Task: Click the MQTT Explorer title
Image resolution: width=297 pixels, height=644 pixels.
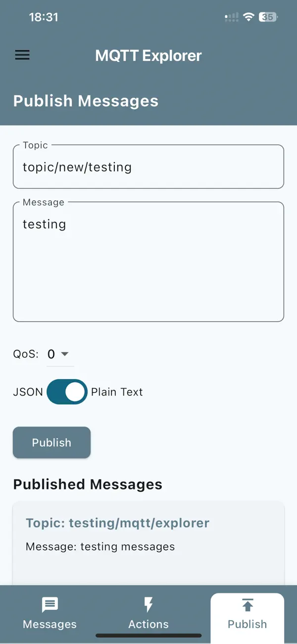Action: click(x=148, y=56)
